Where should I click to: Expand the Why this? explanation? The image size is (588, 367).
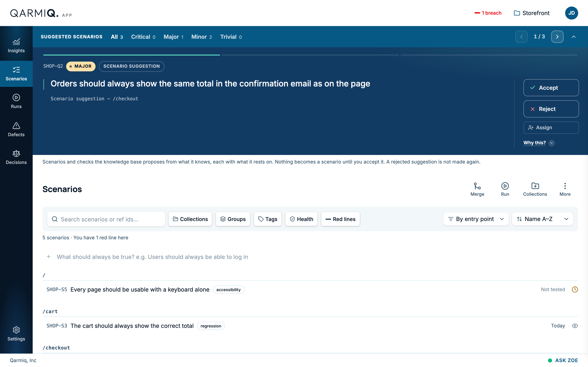tap(539, 143)
